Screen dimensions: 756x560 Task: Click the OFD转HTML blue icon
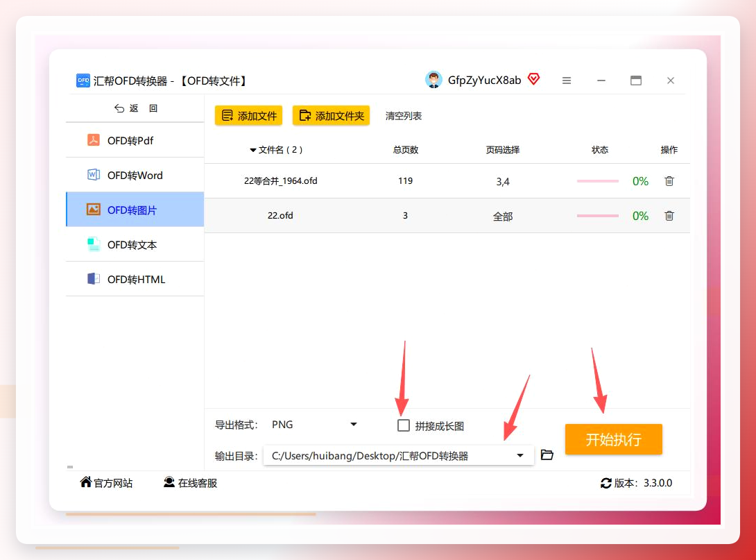pyautogui.click(x=94, y=279)
